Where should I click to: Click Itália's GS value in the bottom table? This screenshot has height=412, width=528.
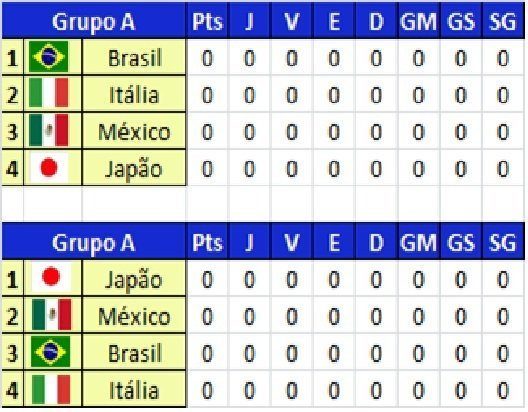461,390
